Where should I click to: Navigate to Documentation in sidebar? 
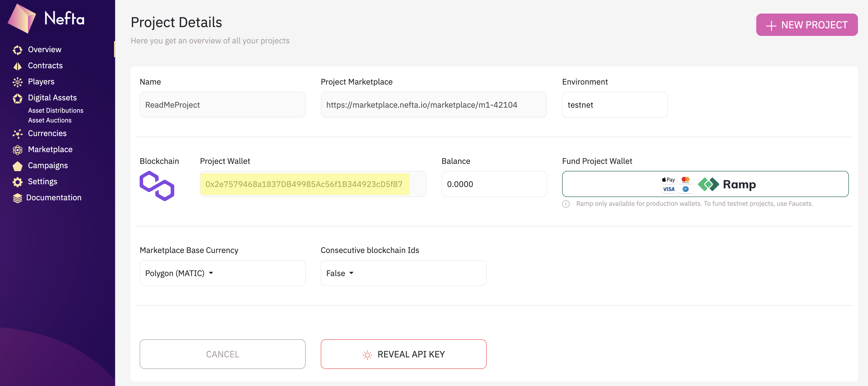tap(53, 198)
